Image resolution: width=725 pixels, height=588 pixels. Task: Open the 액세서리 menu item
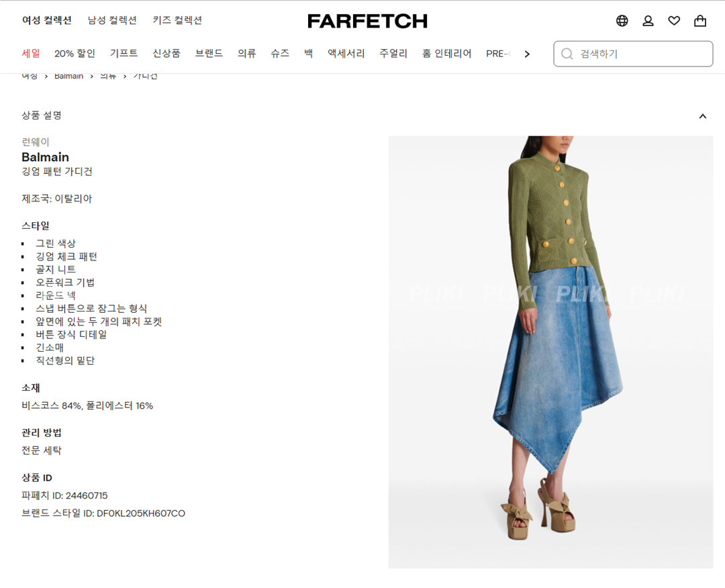point(346,53)
